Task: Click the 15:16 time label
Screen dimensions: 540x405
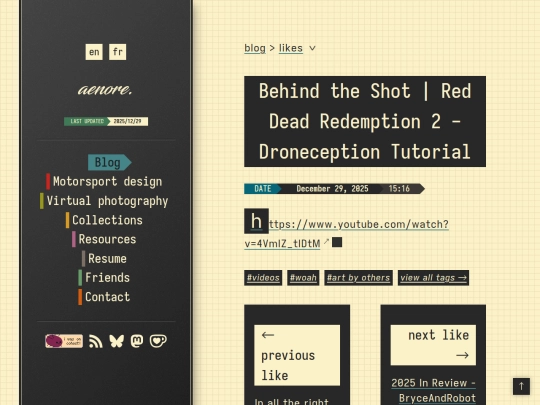Action: pyautogui.click(x=399, y=189)
